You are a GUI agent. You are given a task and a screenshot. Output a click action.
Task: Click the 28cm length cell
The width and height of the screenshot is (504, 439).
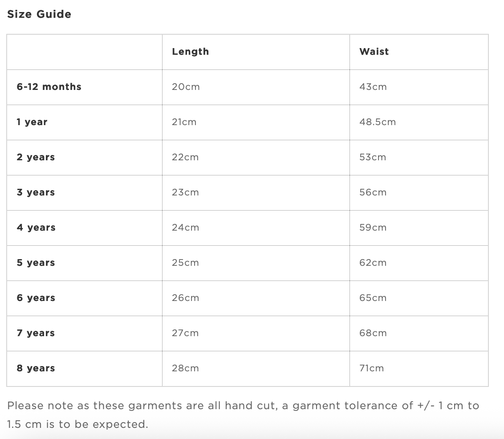[186, 368]
